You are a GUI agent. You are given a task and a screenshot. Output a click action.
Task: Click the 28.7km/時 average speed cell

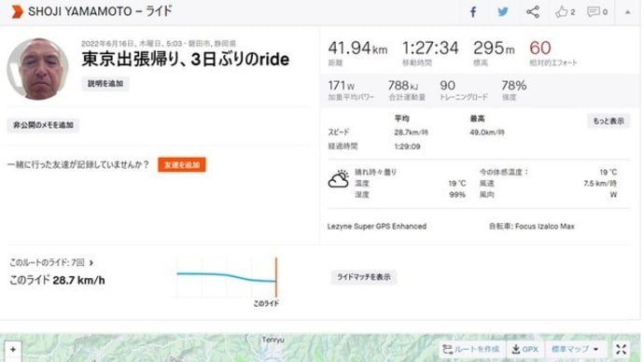click(411, 132)
